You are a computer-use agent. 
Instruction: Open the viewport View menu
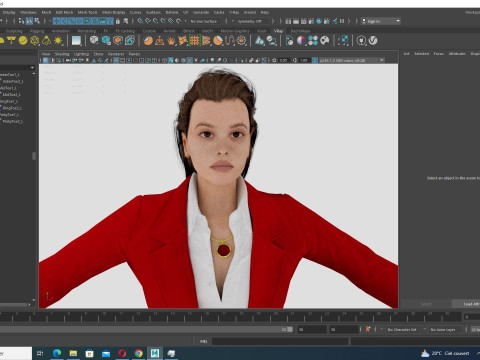click(x=46, y=54)
